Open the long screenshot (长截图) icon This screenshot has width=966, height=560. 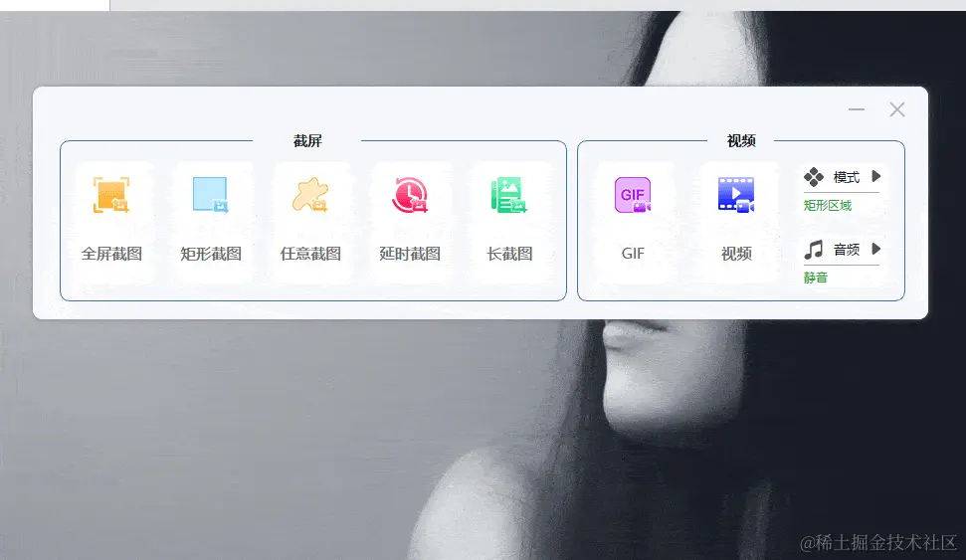tap(509, 195)
